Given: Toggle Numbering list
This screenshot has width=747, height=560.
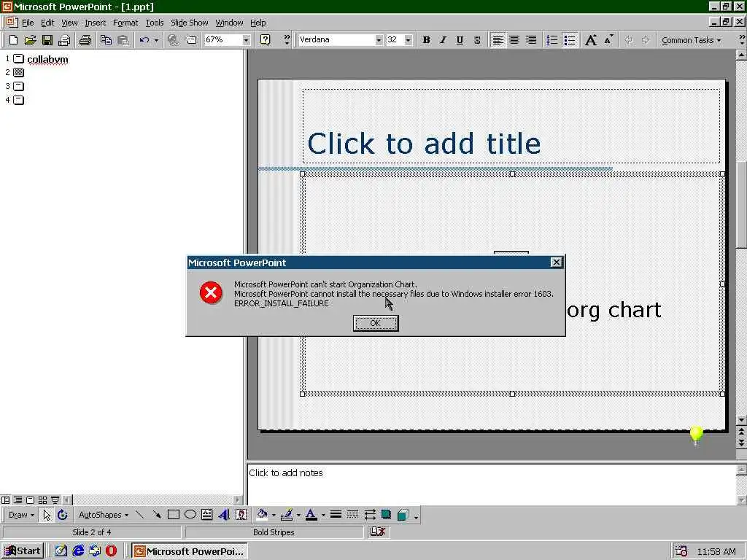Looking at the screenshot, I should 551,40.
